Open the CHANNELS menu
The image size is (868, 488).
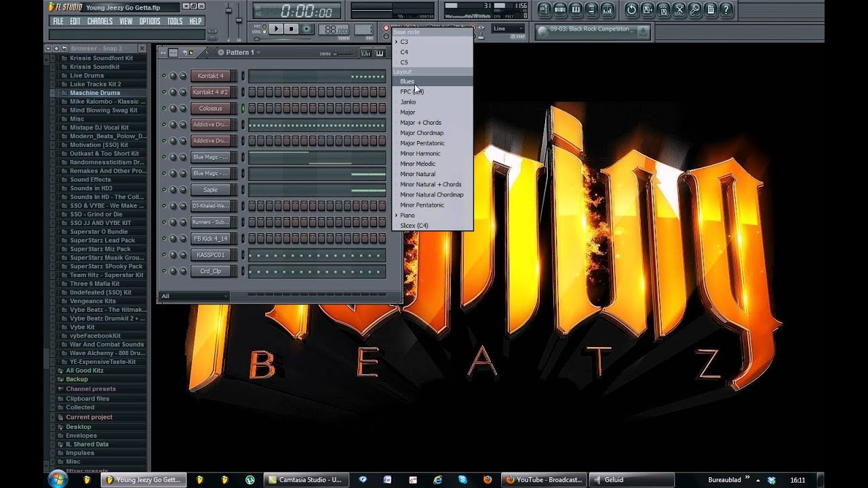(100, 21)
